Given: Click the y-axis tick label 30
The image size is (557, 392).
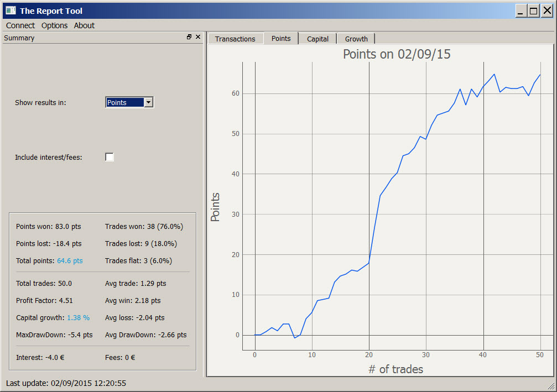Looking at the screenshot, I should [x=236, y=215].
